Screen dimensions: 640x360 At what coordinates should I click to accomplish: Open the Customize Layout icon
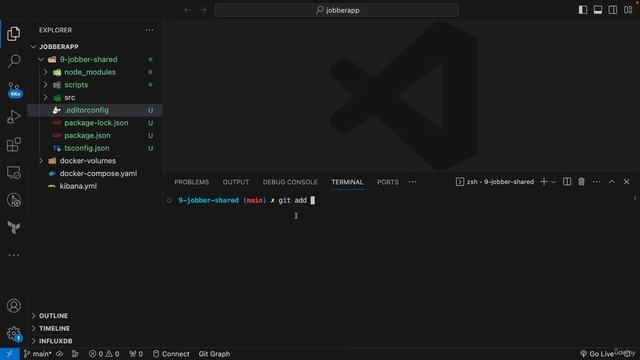tap(628, 10)
